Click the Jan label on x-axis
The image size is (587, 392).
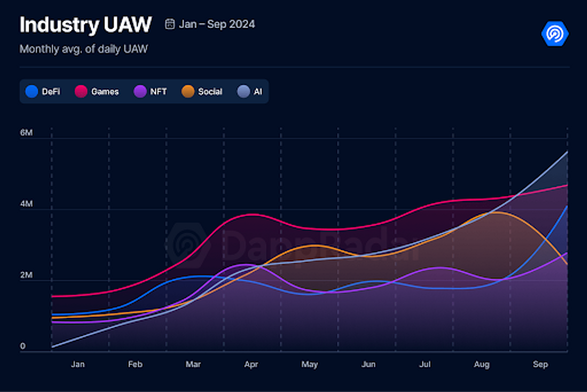(78, 364)
